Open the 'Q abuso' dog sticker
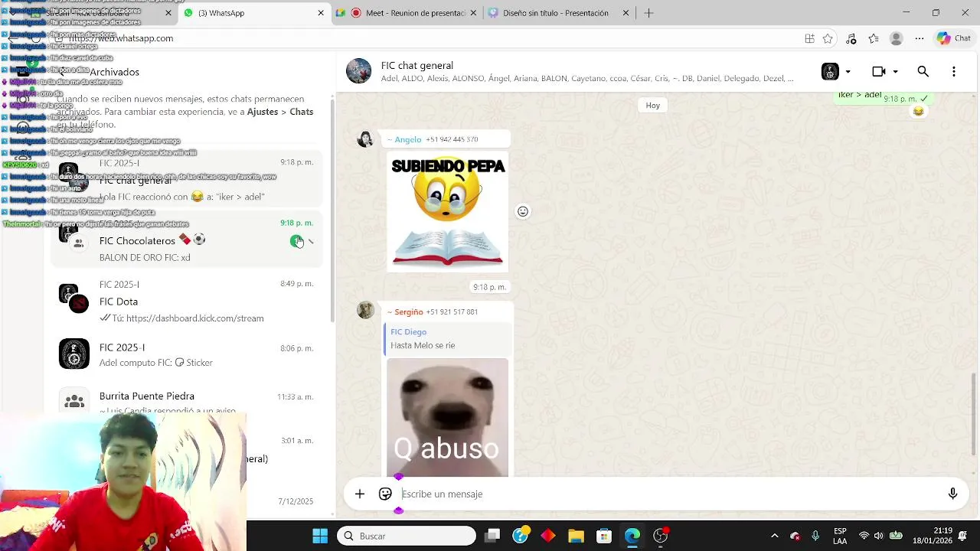This screenshot has width=980, height=551. point(448,417)
